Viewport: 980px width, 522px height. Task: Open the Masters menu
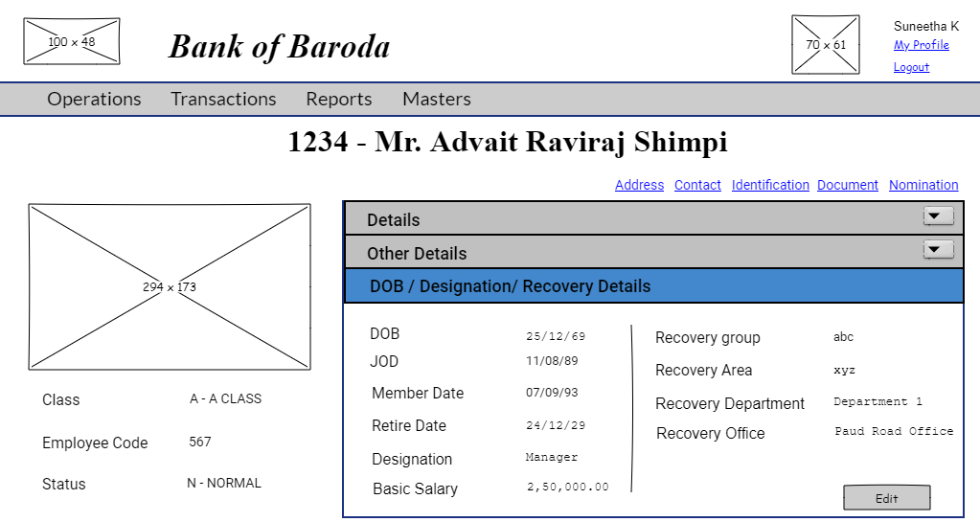point(437,100)
